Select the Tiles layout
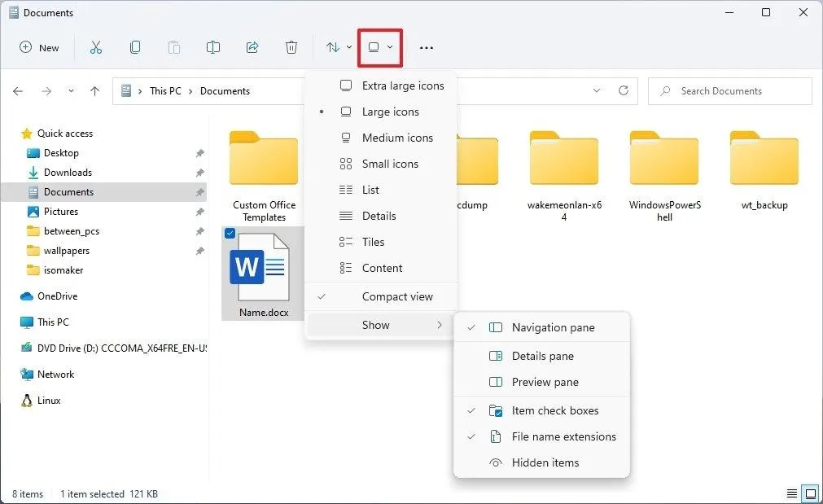The height and width of the screenshot is (504, 823). pyautogui.click(x=381, y=242)
